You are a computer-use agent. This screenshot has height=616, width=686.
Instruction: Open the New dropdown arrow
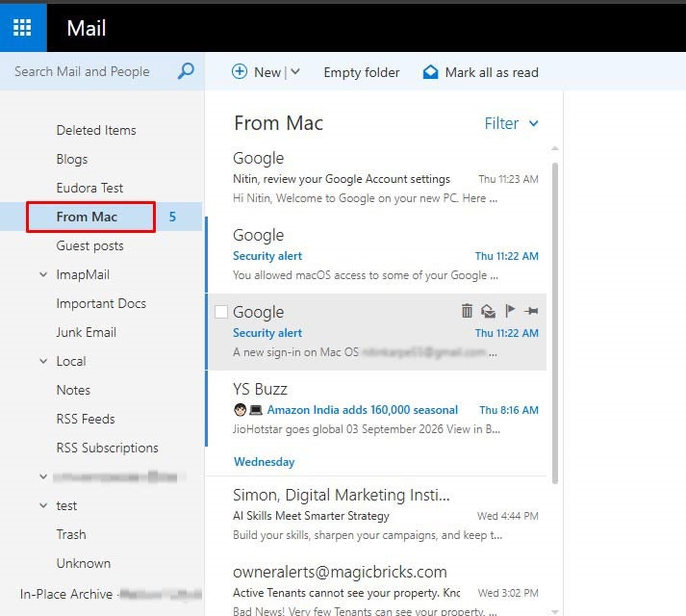(x=295, y=71)
